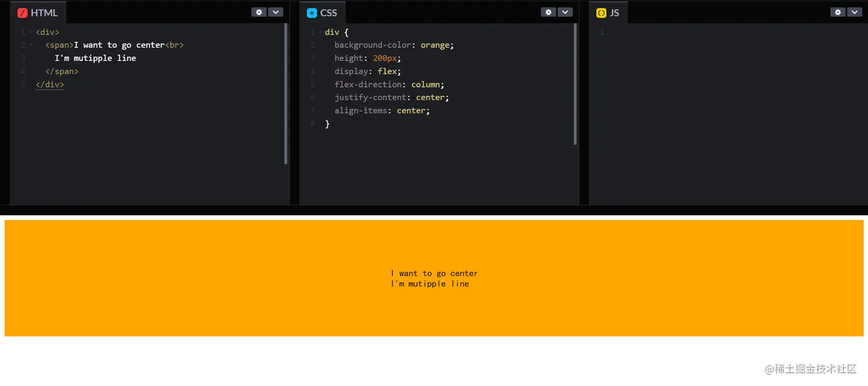This screenshot has width=868, height=386.
Task: Click "I'm mutipple line" in the preview
Action: coord(430,284)
